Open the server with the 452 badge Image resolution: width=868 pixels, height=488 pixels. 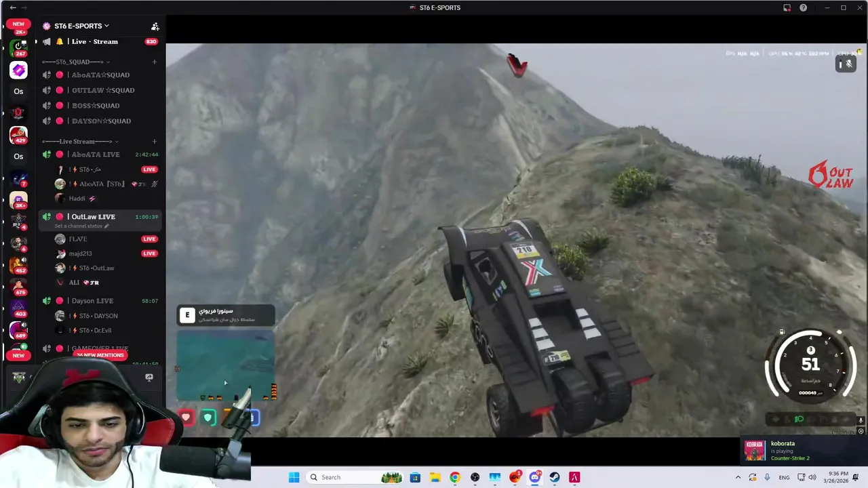click(18, 265)
